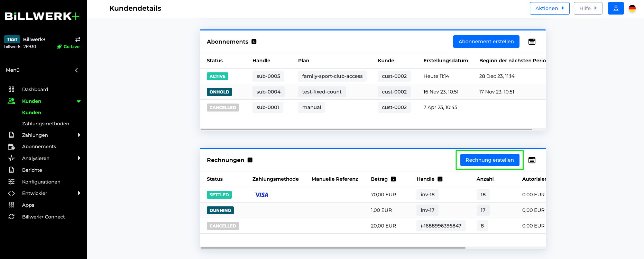Click cust-0002 in sub-0005 row

(x=394, y=76)
